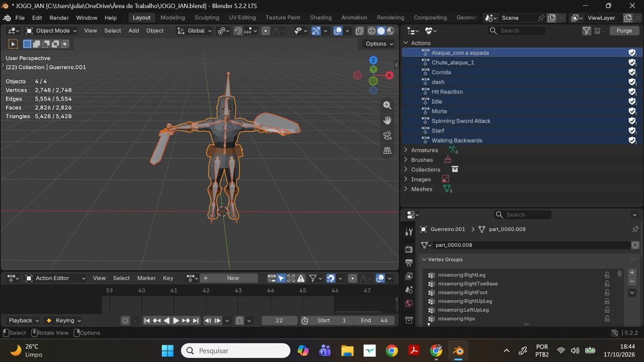Select the tweak select tool arrow icon
Screen dimensions: 644x362
[x=13, y=44]
